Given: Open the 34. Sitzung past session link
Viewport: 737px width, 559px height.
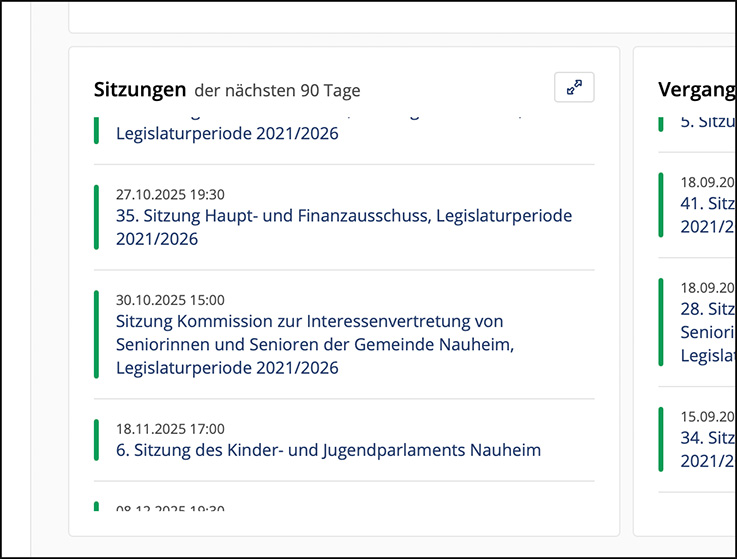Looking at the screenshot, I should [707, 438].
